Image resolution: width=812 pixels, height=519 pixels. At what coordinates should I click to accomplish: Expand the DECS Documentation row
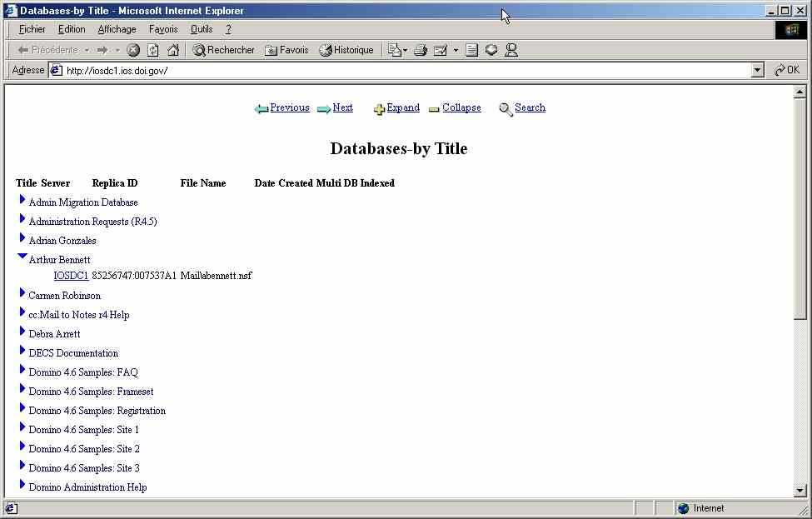coord(22,350)
